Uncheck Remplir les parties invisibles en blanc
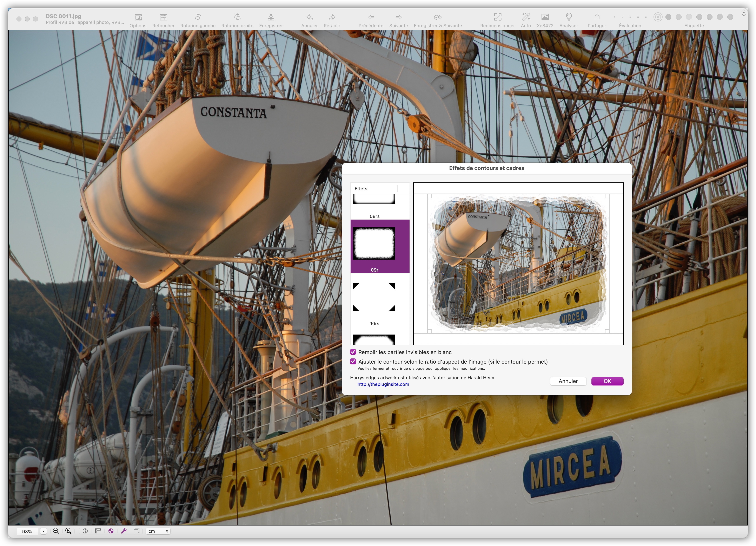Viewport: 756px width, 546px height. click(353, 352)
